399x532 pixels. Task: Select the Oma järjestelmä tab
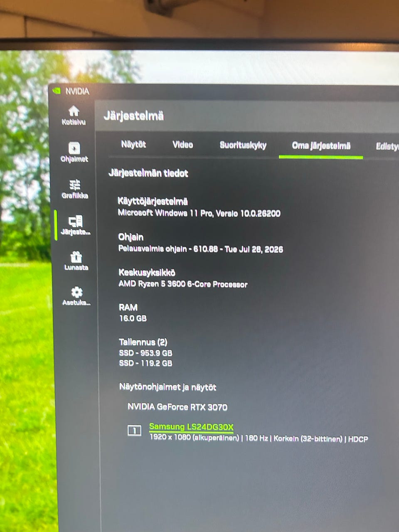coord(321,145)
